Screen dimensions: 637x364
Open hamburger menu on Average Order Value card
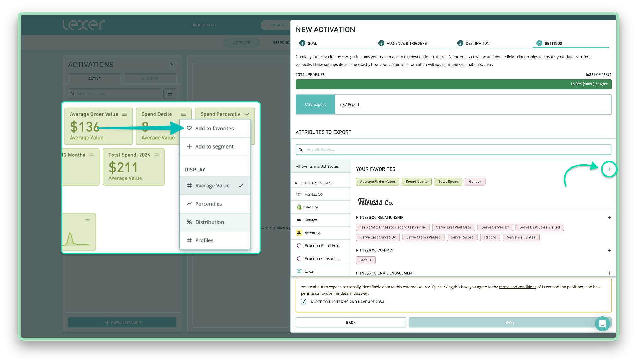tap(124, 114)
